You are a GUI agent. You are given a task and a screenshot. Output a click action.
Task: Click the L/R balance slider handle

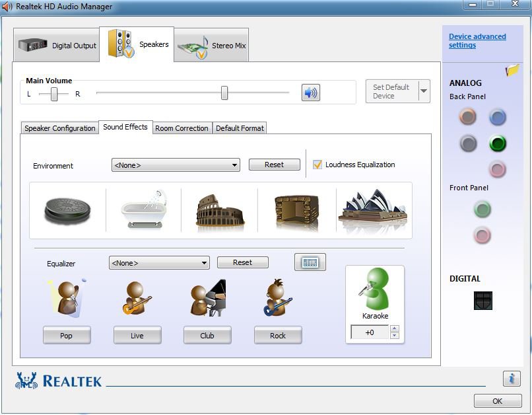point(54,94)
